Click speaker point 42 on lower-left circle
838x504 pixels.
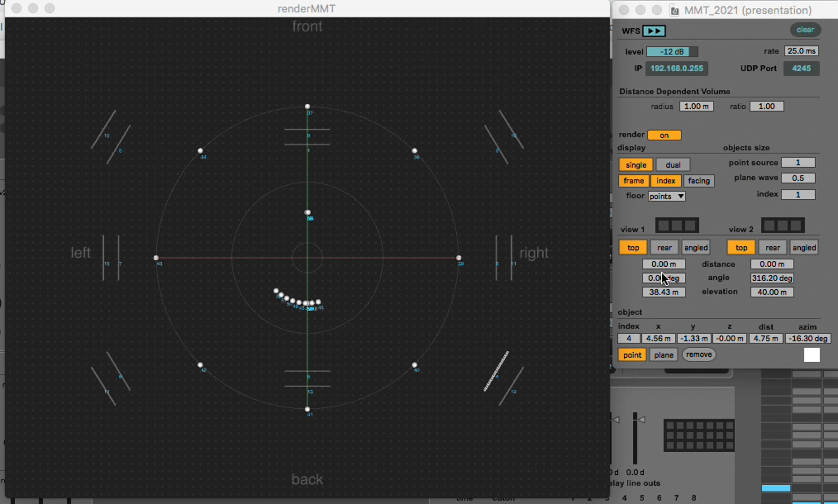200,365
